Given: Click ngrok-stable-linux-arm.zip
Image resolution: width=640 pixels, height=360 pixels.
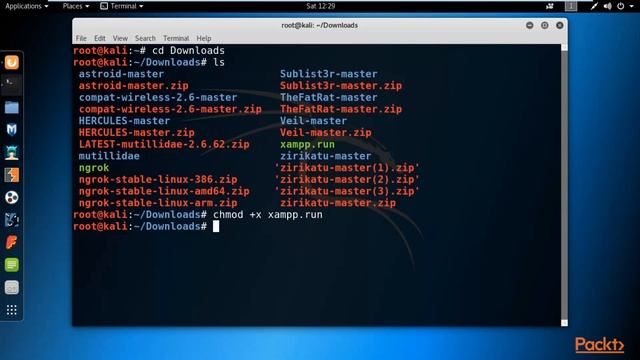Looking at the screenshot, I should (x=158, y=203).
